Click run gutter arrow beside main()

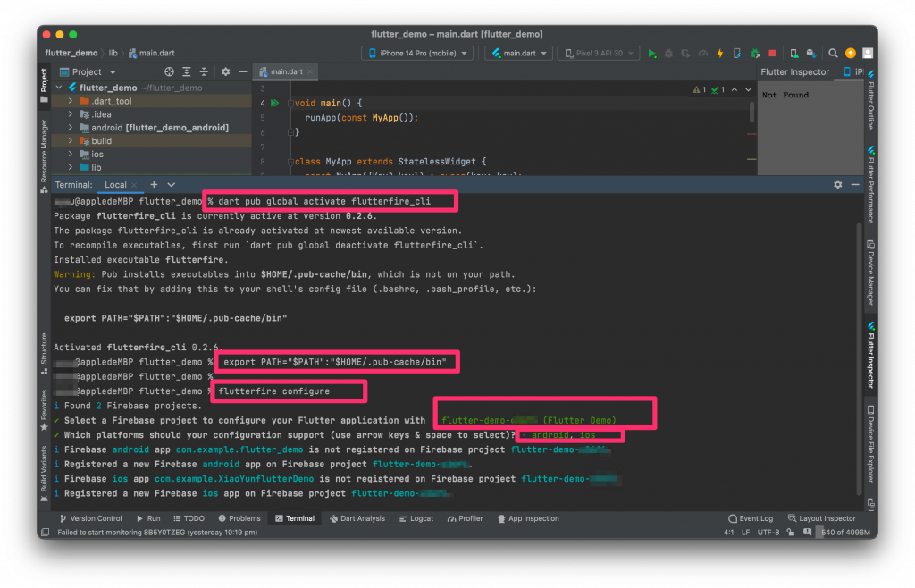(x=275, y=103)
